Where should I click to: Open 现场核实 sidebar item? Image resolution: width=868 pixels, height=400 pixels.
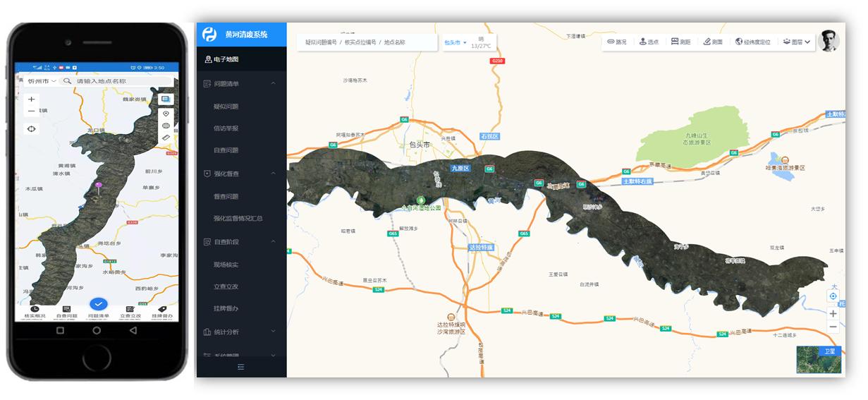[x=226, y=265]
